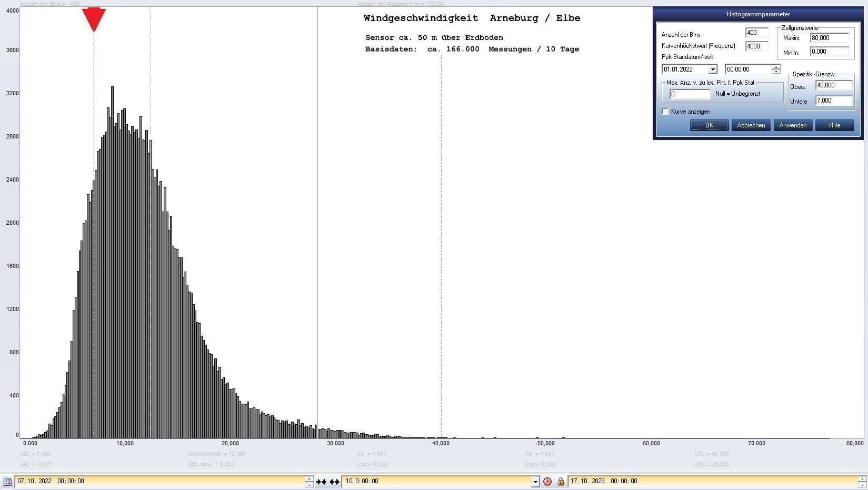This screenshot has width=868, height=490.
Task: Enable the 'Kurve anzeigen' checkbox
Action: tap(665, 112)
